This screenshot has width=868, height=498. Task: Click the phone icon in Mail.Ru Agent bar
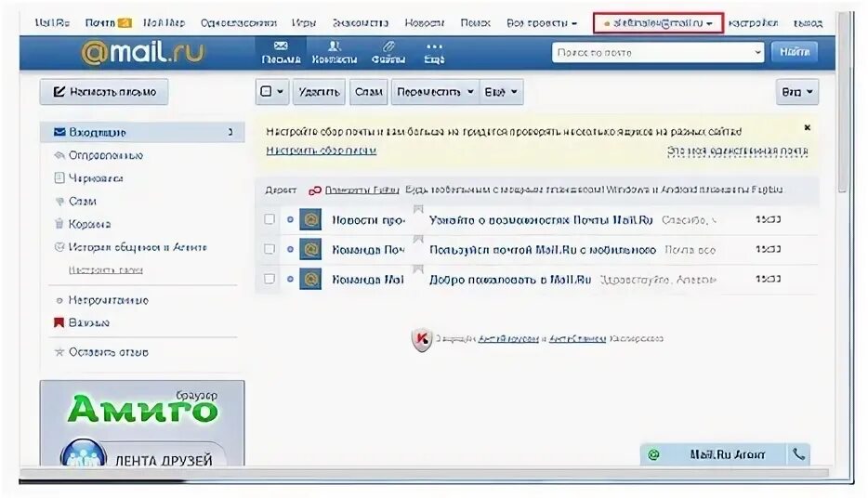798,455
